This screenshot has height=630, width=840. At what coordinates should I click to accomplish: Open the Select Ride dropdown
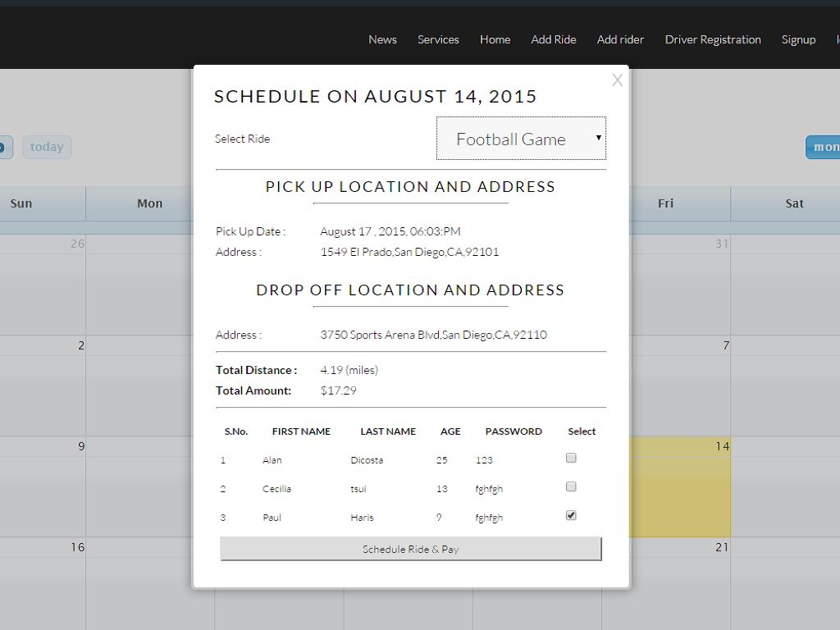coord(521,139)
